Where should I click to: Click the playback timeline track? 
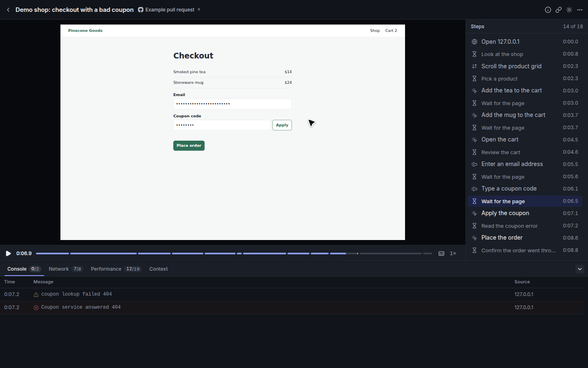click(234, 254)
